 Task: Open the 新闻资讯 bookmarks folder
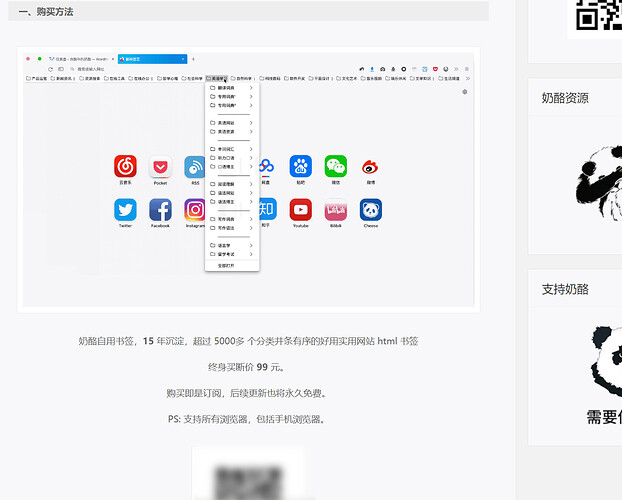tap(63, 79)
